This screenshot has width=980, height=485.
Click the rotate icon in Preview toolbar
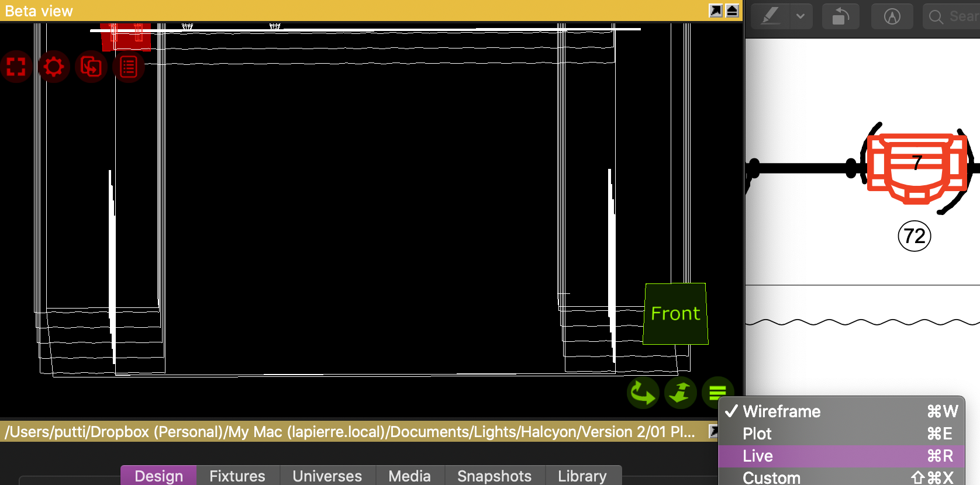[840, 16]
